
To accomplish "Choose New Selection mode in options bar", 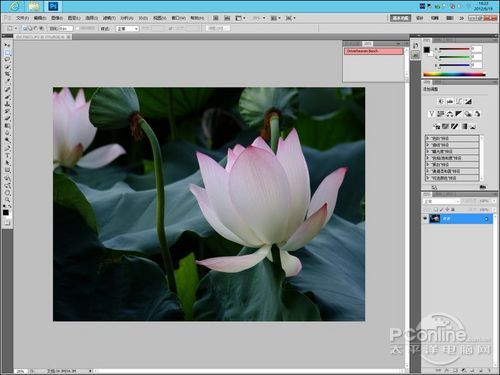I will point(25,28).
